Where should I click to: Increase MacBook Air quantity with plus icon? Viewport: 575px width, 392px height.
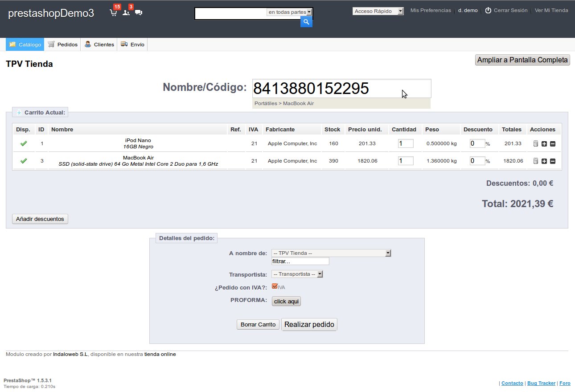(x=544, y=161)
